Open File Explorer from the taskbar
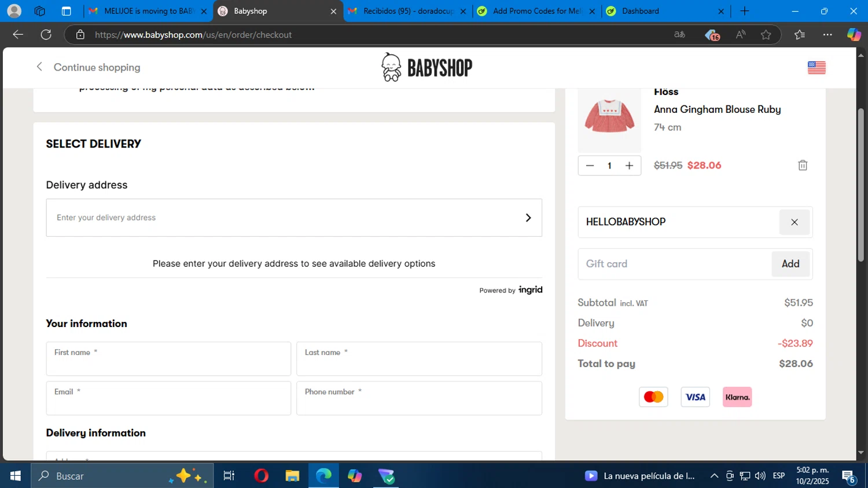 292,476
